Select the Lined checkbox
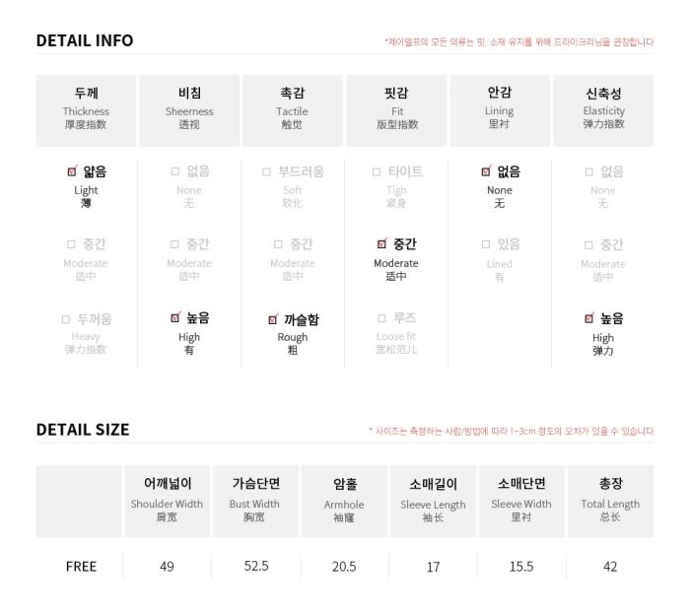Image resolution: width=690 pixels, height=616 pixels. point(486,244)
